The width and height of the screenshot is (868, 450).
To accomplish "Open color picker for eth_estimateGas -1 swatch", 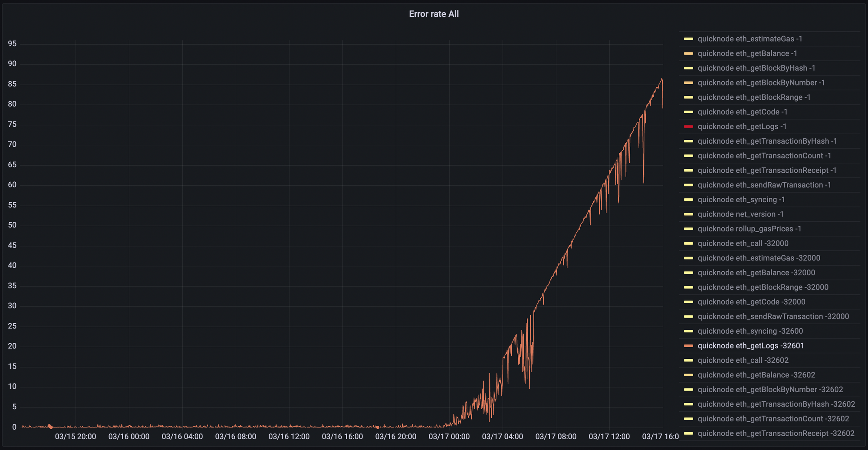I will [688, 39].
